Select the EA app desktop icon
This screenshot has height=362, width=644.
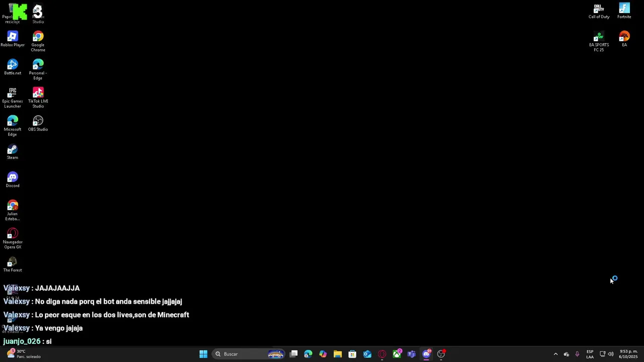pyautogui.click(x=624, y=39)
